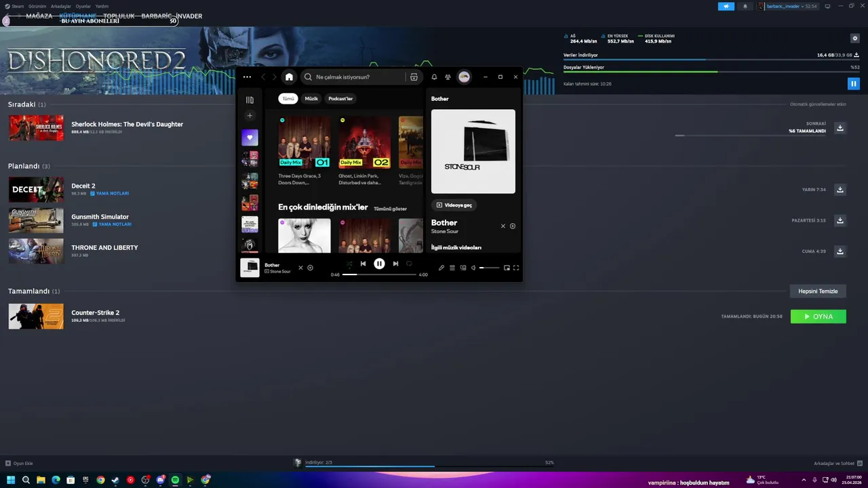Image resolution: width=868 pixels, height=488 pixels.
Task: Pause the playing song in Spotify
Action: 379,264
